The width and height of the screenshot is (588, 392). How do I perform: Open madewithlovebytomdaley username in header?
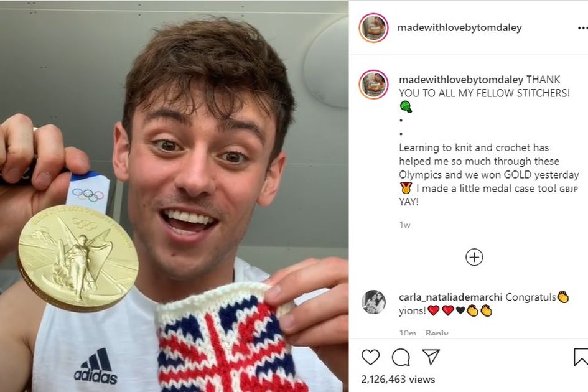coord(459,28)
